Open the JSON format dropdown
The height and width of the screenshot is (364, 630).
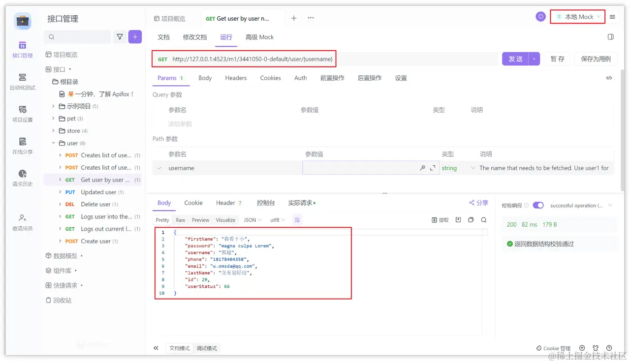pyautogui.click(x=253, y=220)
